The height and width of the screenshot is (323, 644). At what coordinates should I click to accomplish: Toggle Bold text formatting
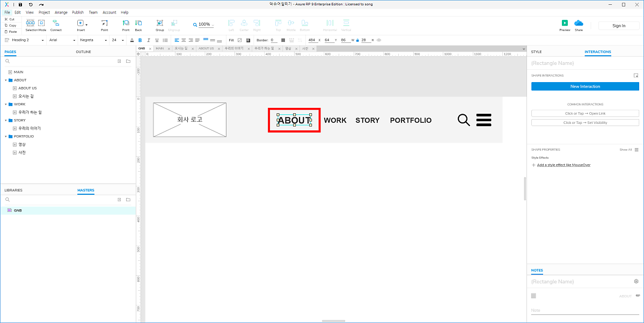140,40
